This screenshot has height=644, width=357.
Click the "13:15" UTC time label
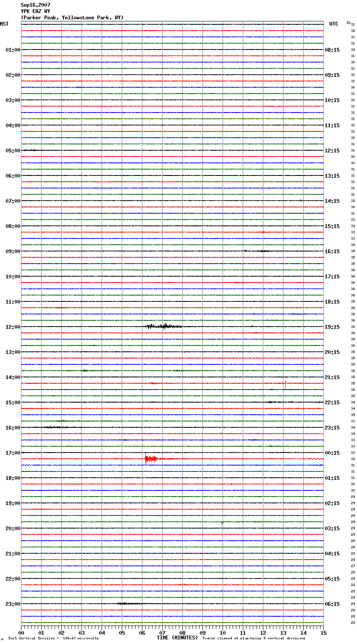(x=332, y=176)
